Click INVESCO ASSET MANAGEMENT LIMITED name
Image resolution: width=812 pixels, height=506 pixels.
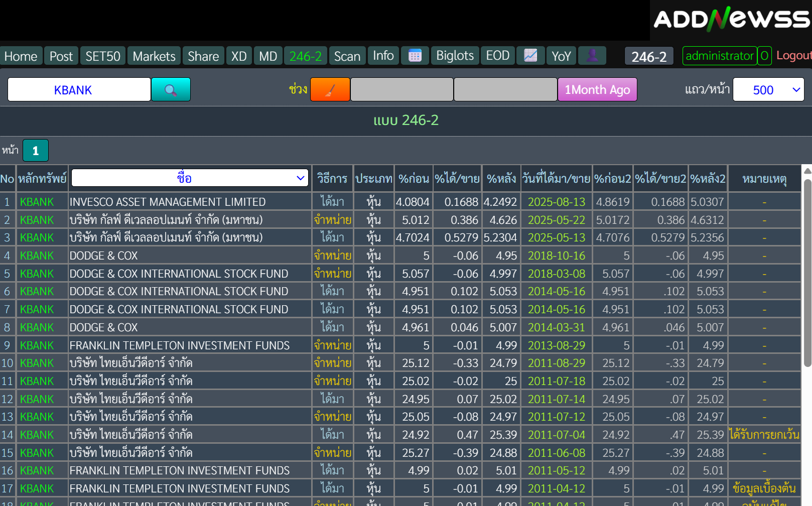click(x=168, y=202)
